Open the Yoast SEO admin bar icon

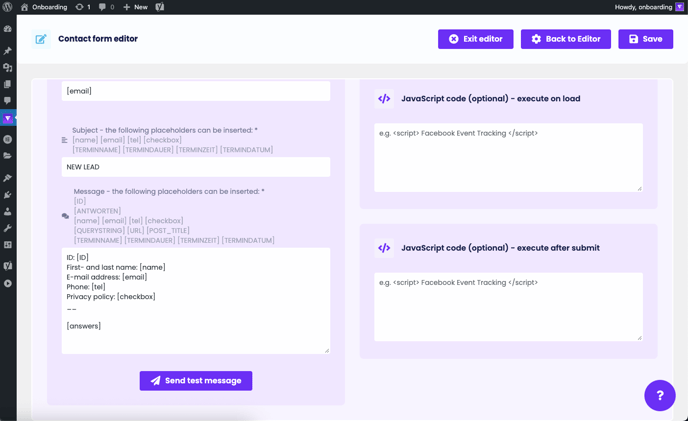pyautogui.click(x=160, y=7)
